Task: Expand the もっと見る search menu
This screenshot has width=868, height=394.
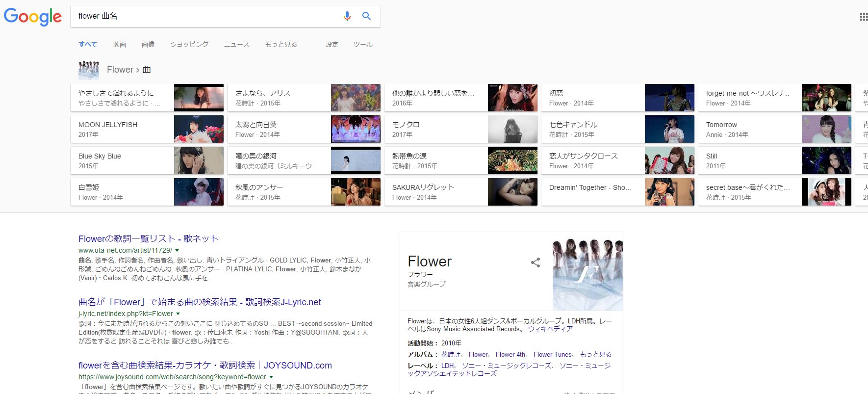Action: (x=281, y=44)
